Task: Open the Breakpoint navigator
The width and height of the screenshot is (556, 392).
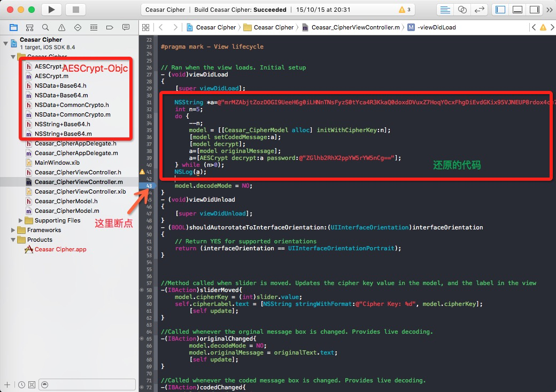Action: click(110, 27)
